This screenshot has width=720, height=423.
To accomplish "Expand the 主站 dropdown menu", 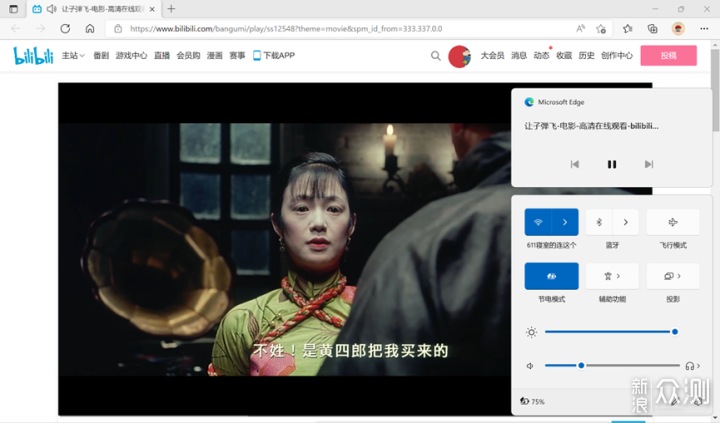I will (73, 56).
